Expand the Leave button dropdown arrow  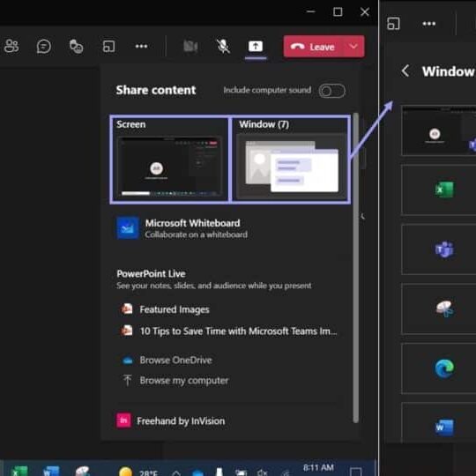click(x=353, y=47)
